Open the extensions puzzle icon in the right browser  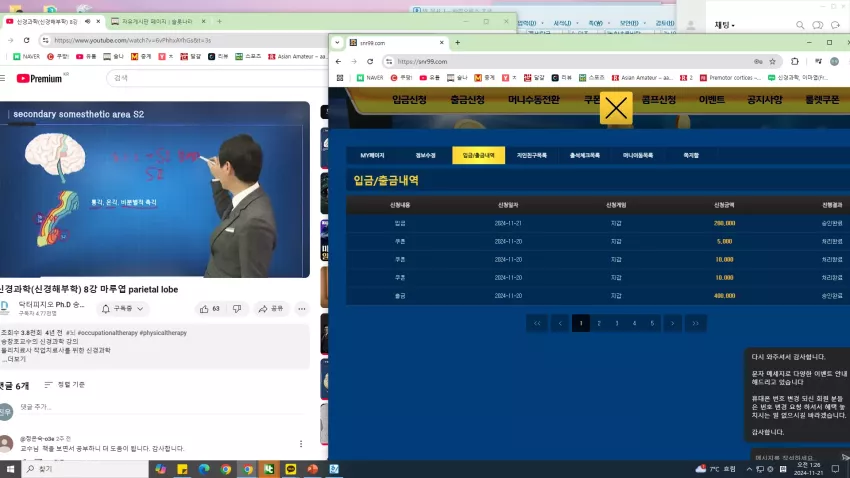(x=795, y=62)
